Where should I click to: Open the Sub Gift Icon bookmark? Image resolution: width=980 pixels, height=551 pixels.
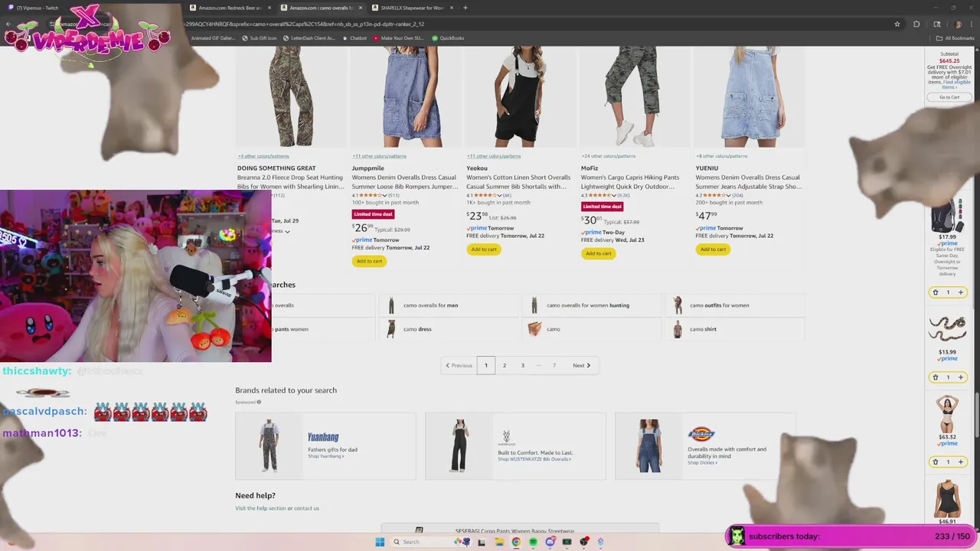pyautogui.click(x=260, y=37)
